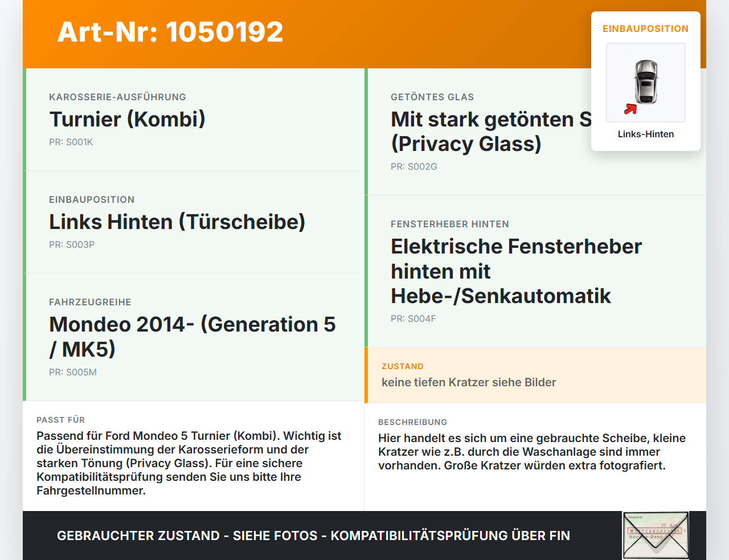729x560 pixels.
Task: Select the Elektrische Fensterheber hinten entry
Action: coord(516,271)
